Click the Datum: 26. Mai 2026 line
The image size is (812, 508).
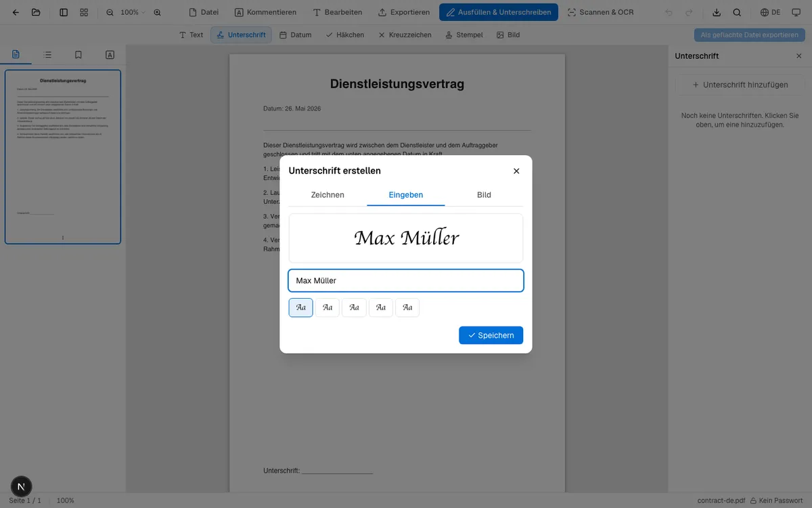point(292,108)
